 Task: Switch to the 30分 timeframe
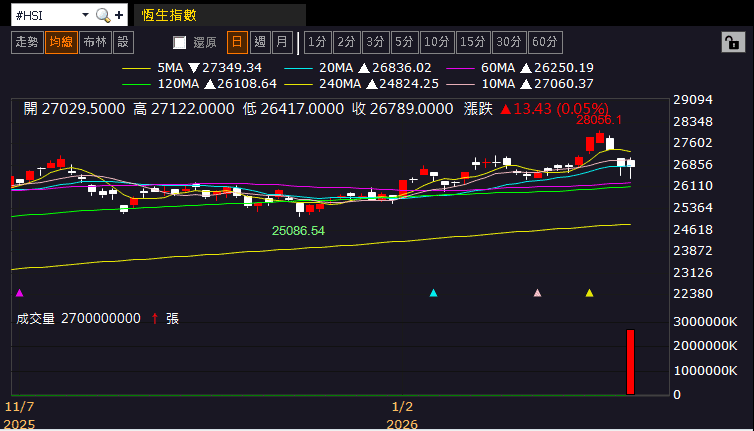tap(509, 42)
